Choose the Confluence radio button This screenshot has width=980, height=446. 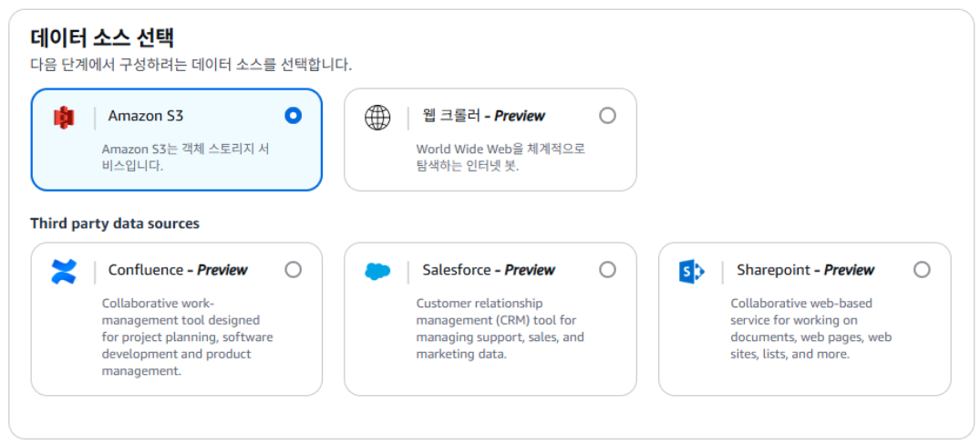tap(294, 270)
